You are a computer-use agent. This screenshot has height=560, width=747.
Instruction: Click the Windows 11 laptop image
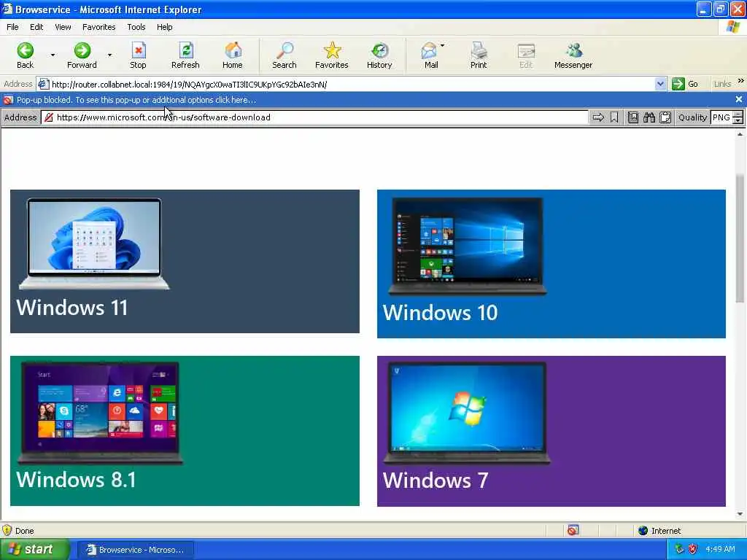click(94, 244)
